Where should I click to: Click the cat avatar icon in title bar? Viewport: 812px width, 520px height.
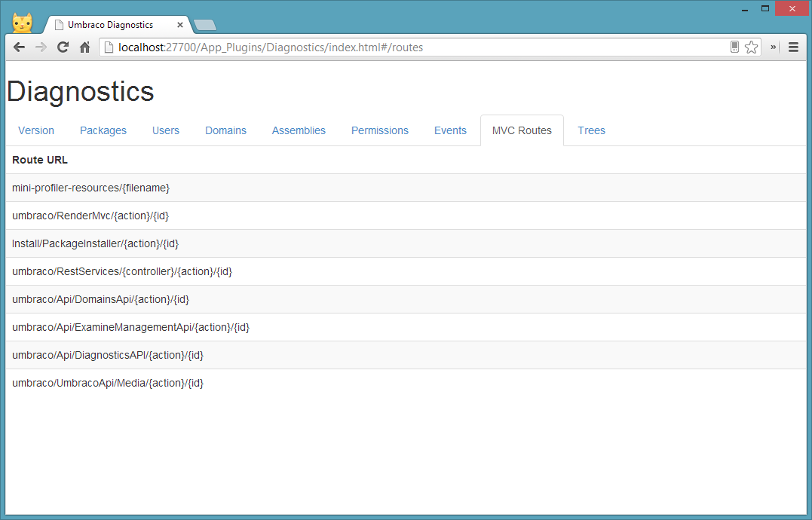coord(23,23)
